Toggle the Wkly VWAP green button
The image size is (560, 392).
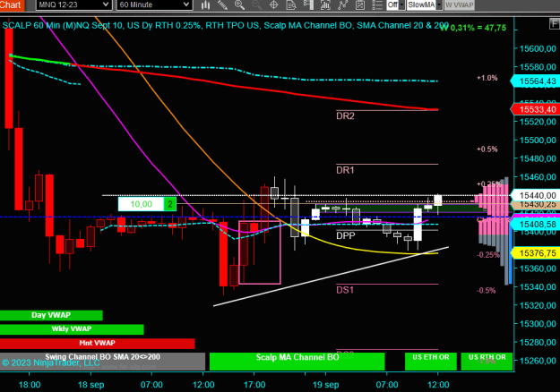(x=72, y=329)
